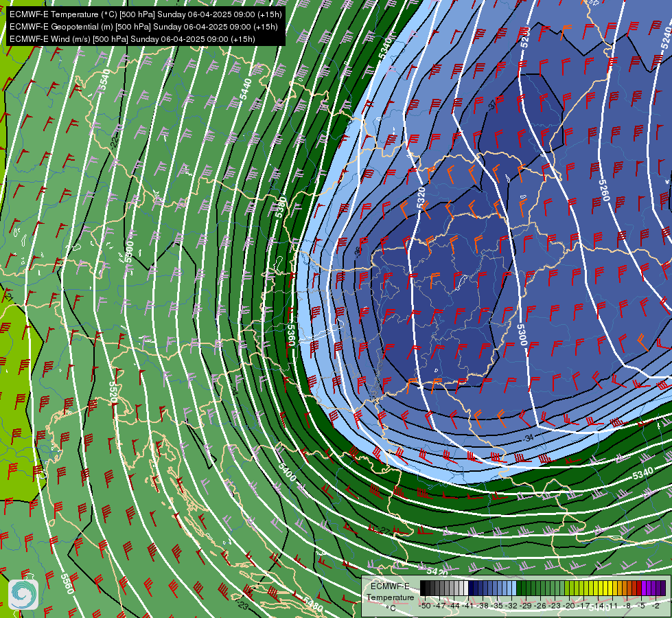
Task: Click the bright yellow legend swatch above -14
Action: click(601, 588)
